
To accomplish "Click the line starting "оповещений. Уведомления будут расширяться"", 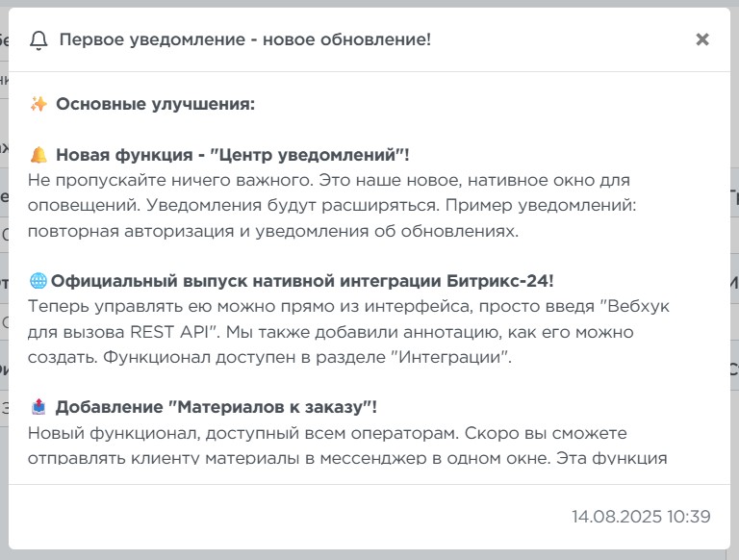I will (326, 206).
